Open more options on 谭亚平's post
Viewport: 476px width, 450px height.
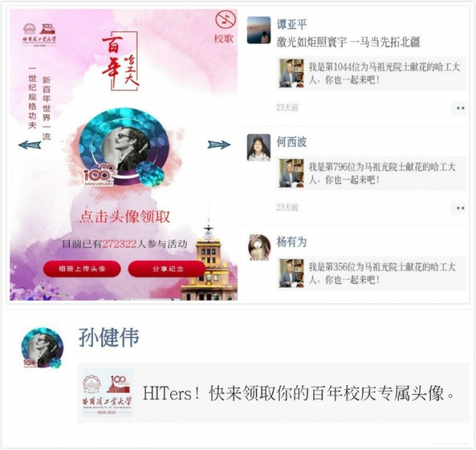pyautogui.click(x=460, y=108)
